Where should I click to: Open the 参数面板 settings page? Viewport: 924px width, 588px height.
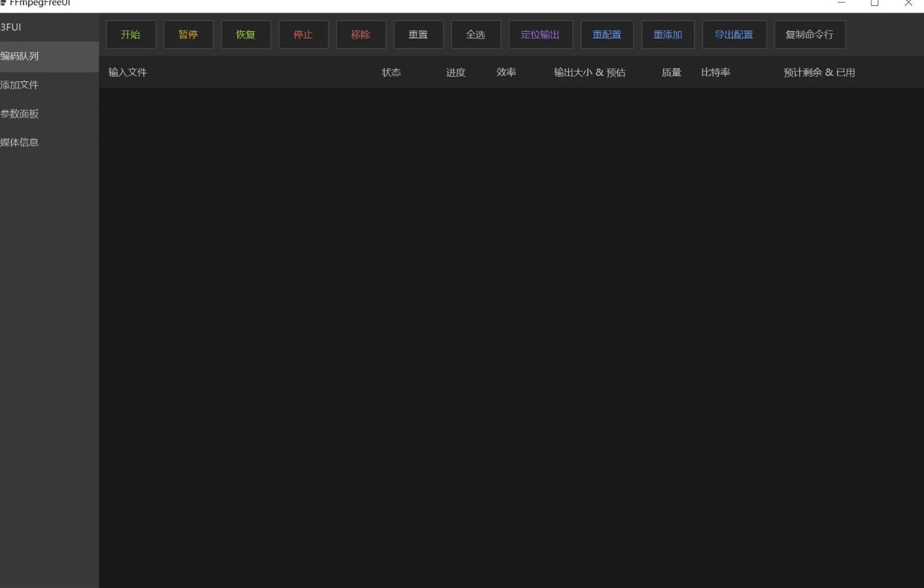coord(20,113)
